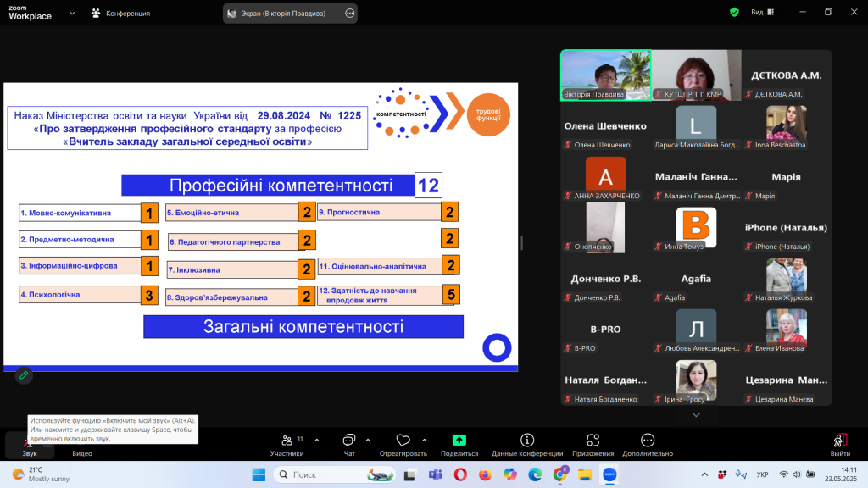Open Firefox from the taskbar
Viewport: 868px width, 488px height.
coord(485,474)
